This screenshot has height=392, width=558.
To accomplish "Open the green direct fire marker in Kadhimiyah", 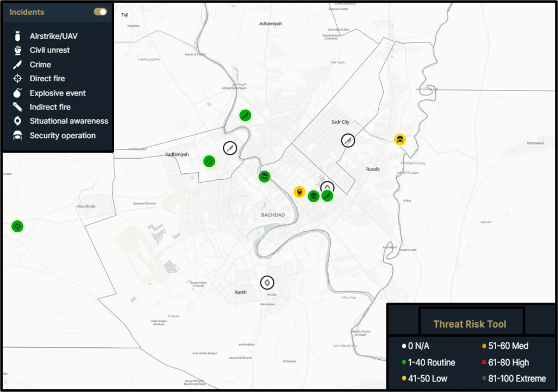I will click(x=209, y=161).
